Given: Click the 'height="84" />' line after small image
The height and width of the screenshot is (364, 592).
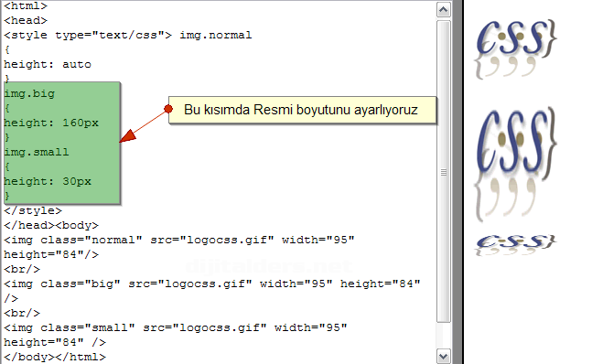Looking at the screenshot, I should [55, 342].
